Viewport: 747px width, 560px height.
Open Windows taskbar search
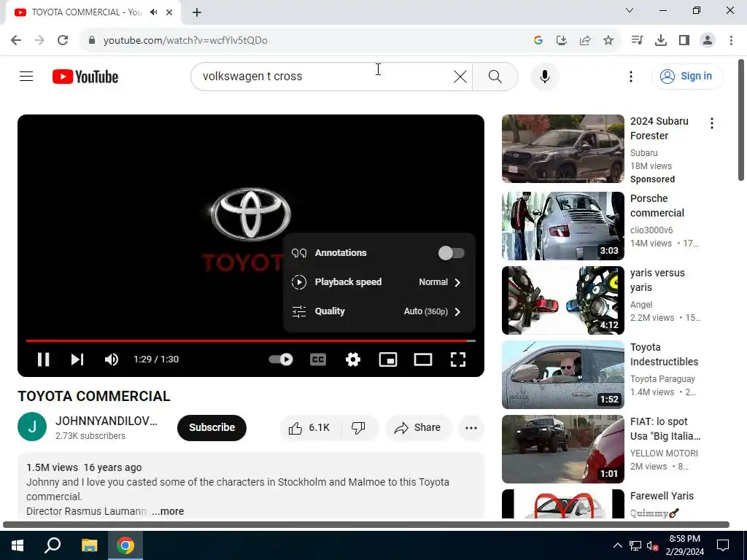(53, 545)
